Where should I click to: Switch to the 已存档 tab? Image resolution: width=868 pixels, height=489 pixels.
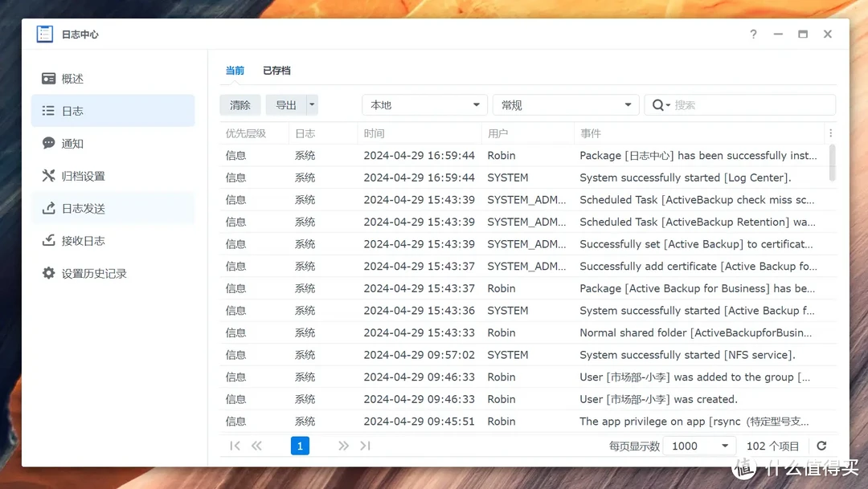coord(276,71)
